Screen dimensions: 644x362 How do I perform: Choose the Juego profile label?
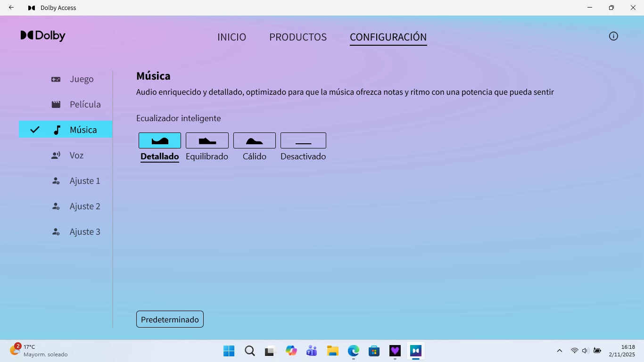(x=82, y=79)
